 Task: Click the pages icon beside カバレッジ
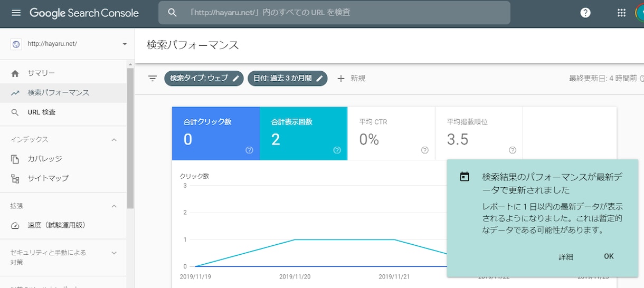[15, 159]
